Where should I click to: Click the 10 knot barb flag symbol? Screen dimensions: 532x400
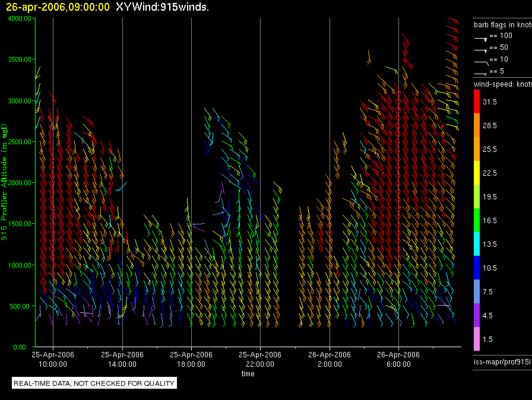pos(481,61)
